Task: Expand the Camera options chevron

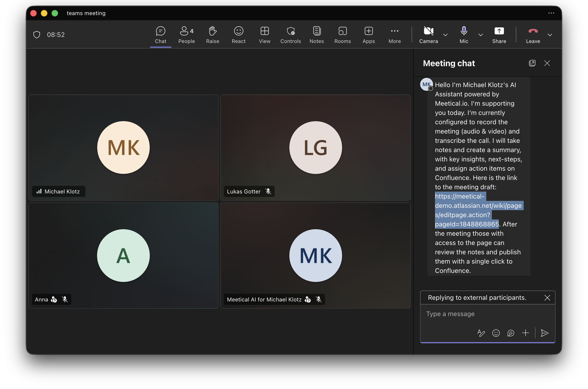Action: click(445, 35)
